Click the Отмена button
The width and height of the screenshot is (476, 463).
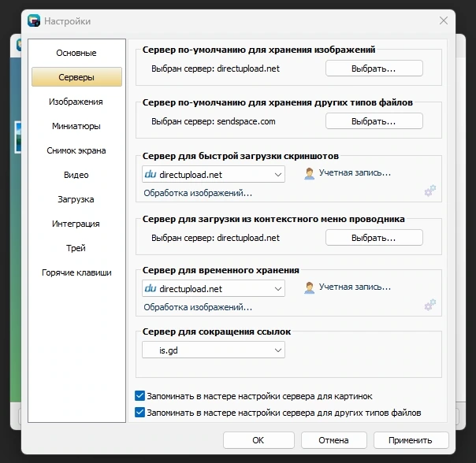(333, 440)
